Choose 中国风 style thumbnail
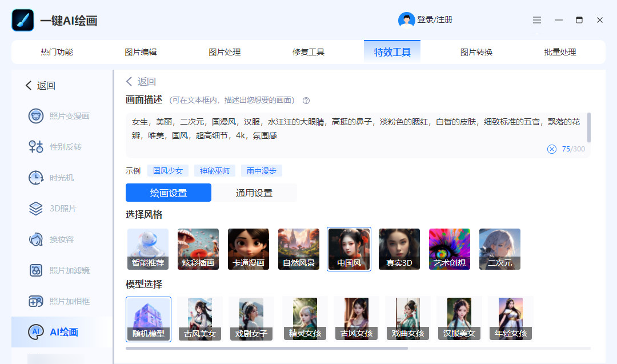The image size is (617, 364). pos(349,249)
